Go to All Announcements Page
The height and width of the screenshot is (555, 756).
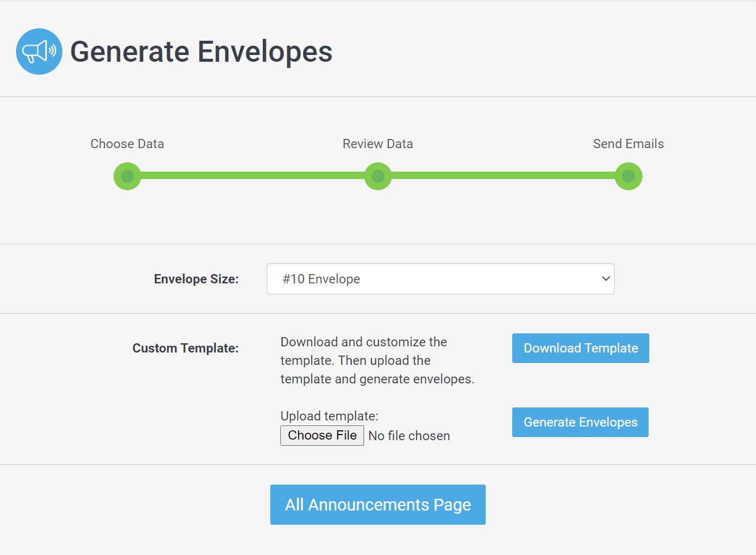click(378, 505)
